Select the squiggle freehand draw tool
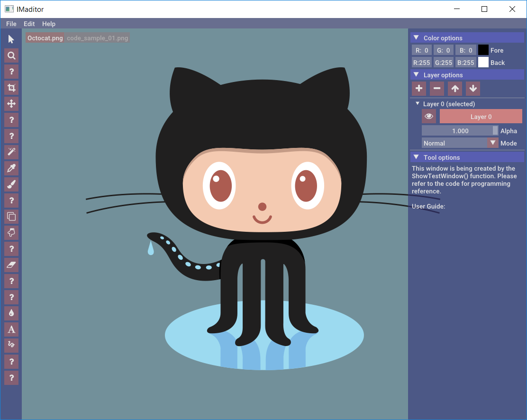527x420 pixels. tap(11, 345)
